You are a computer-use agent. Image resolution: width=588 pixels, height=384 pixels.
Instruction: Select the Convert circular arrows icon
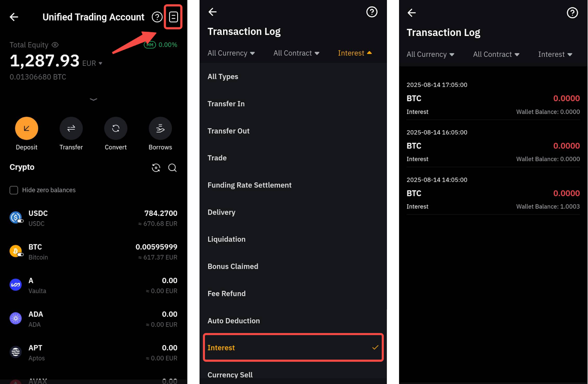[116, 128]
